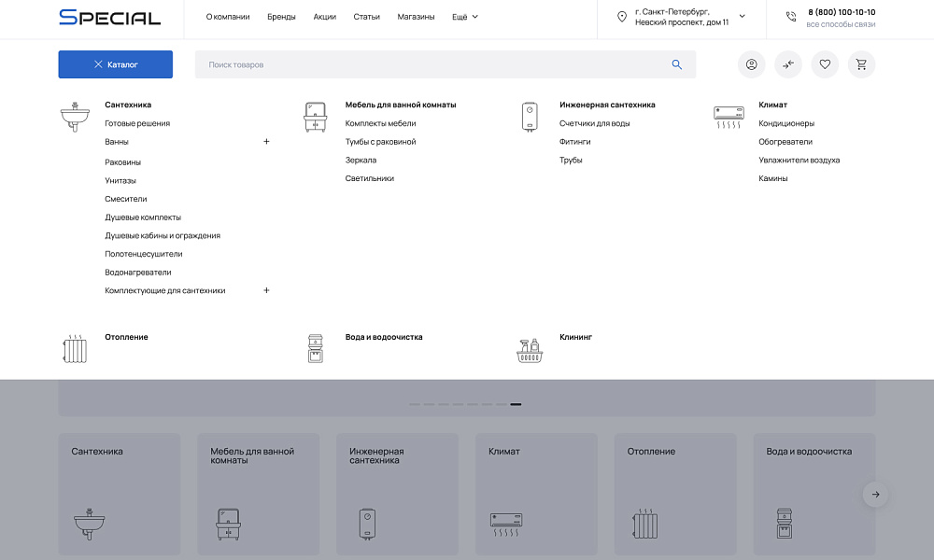
Task: Click the favorites heart icon
Action: tap(825, 64)
